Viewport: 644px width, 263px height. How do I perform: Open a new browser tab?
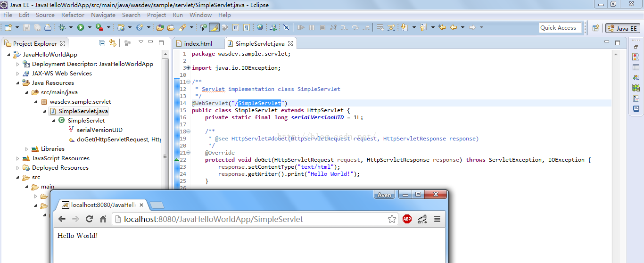point(157,205)
